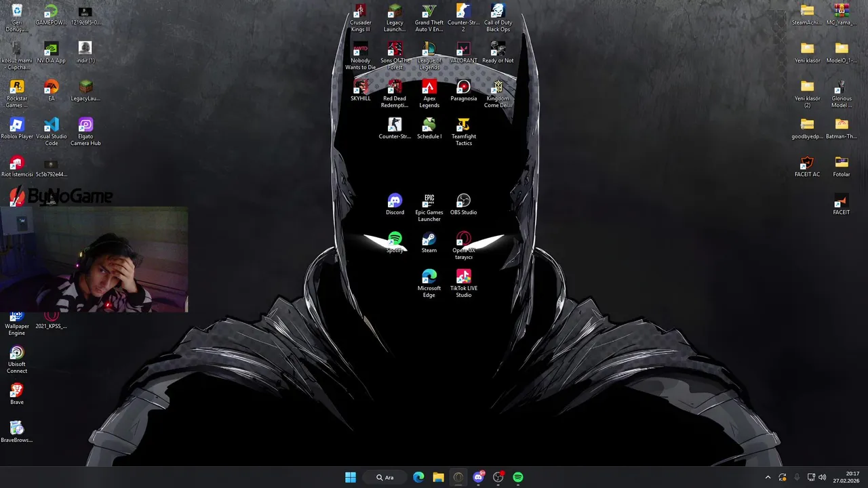
Task: Click the Riot İstemcisi desktop icon
Action: click(17, 166)
